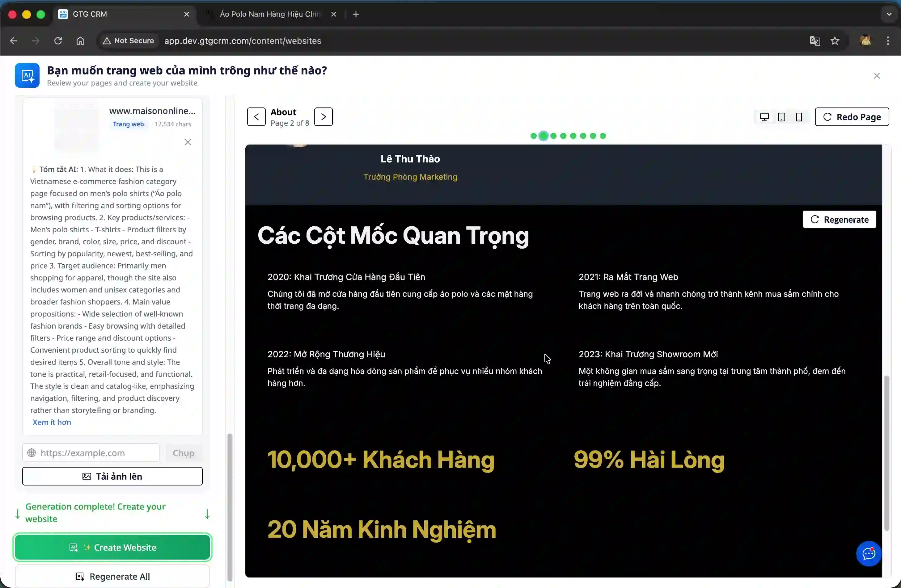
Task: Open the chat support bubble
Action: coord(869,554)
